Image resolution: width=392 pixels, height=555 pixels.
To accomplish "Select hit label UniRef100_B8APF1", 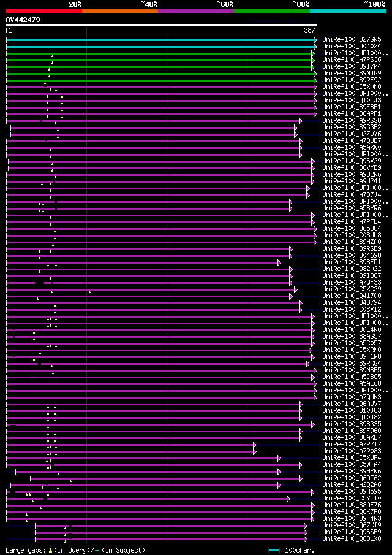I will point(352,114).
